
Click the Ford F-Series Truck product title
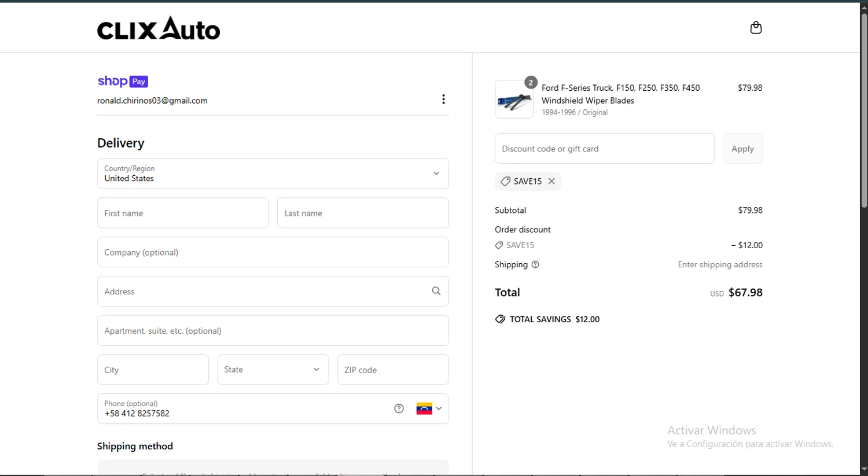click(621, 94)
